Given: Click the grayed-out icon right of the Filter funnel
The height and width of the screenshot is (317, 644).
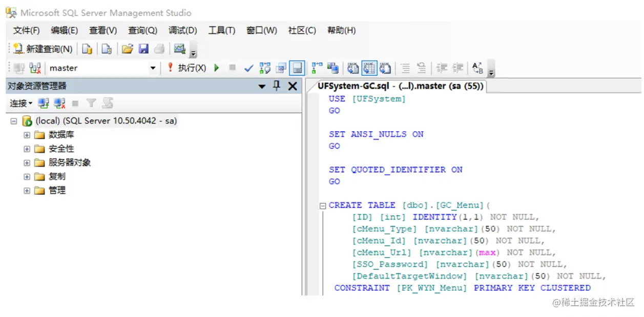Looking at the screenshot, I should click(107, 103).
